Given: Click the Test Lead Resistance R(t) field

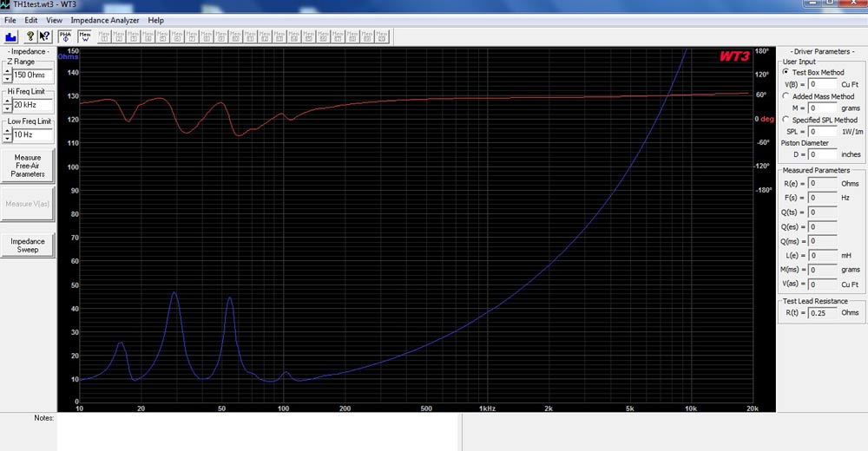Looking at the screenshot, I should coord(823,312).
